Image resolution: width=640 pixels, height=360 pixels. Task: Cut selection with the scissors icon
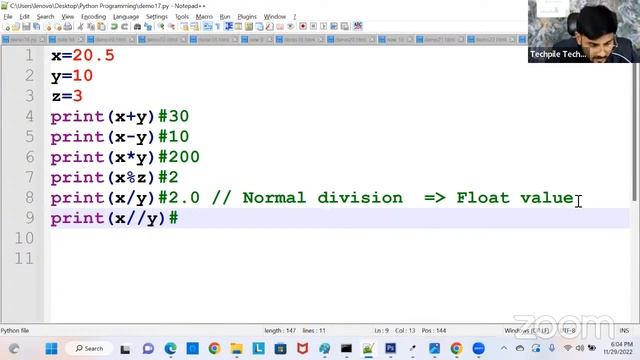tap(81, 27)
